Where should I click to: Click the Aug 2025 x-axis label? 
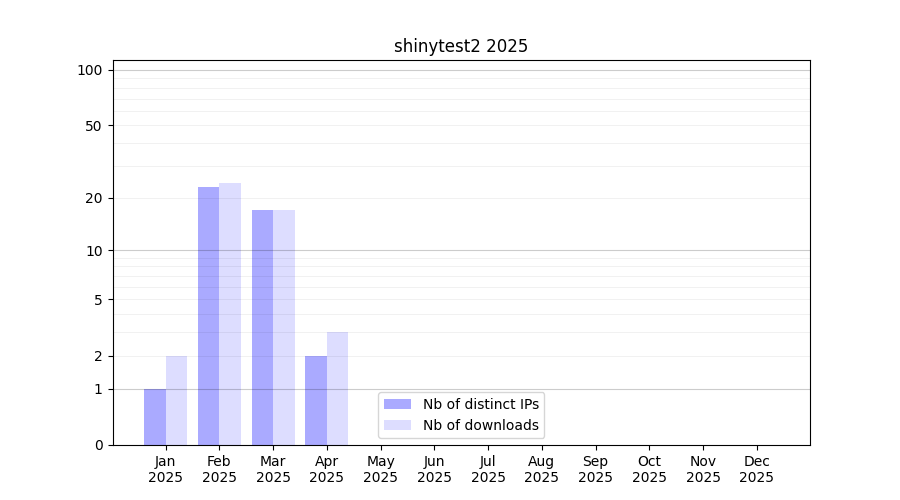[x=541, y=469]
